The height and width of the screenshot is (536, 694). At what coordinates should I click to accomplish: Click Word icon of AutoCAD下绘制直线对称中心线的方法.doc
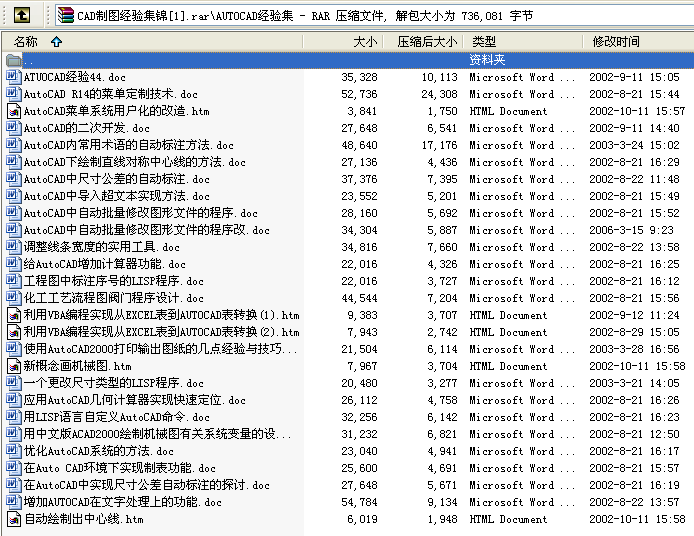(x=14, y=162)
